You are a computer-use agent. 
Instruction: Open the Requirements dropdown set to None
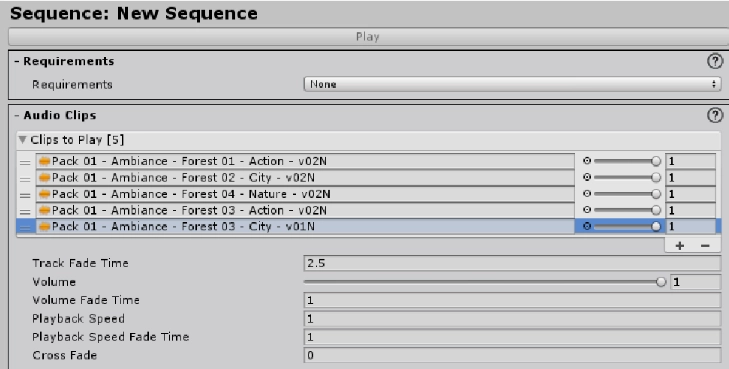pyautogui.click(x=512, y=85)
